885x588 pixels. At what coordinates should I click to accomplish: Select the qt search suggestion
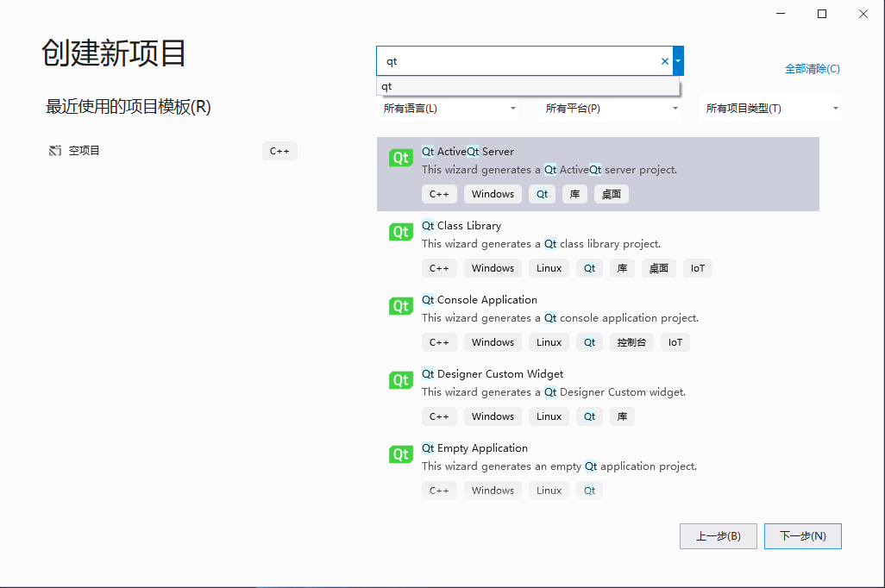[x=528, y=86]
